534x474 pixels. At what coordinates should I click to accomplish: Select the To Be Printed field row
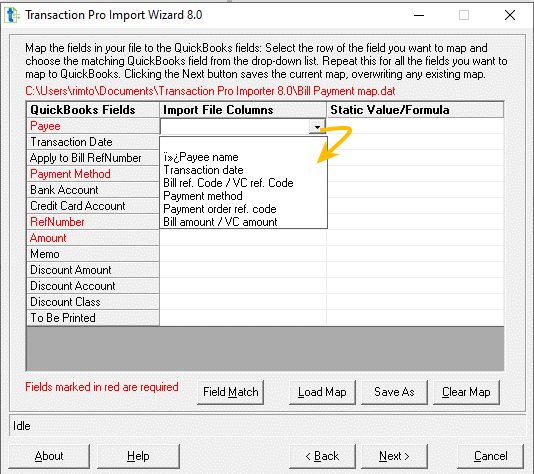tap(93, 318)
